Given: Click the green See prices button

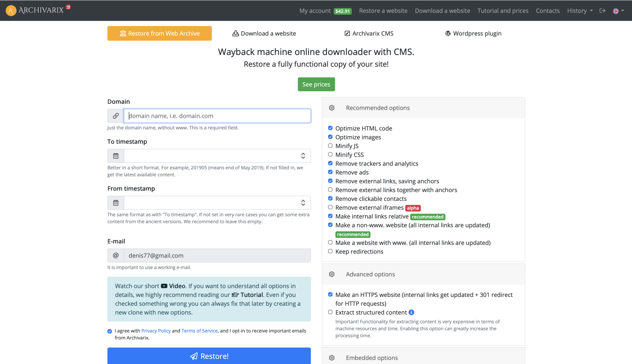Looking at the screenshot, I should pos(316,84).
